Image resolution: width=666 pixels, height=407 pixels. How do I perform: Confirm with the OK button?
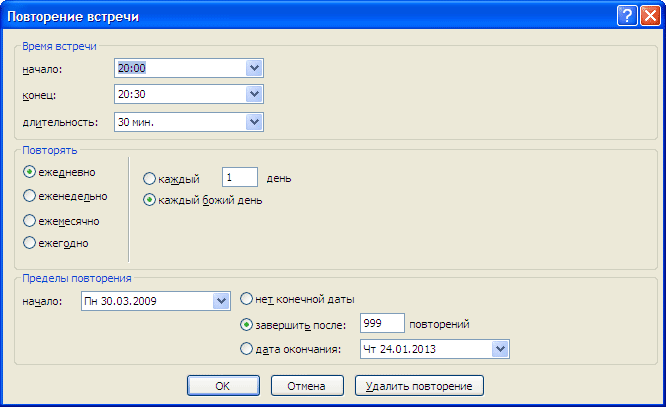click(223, 386)
